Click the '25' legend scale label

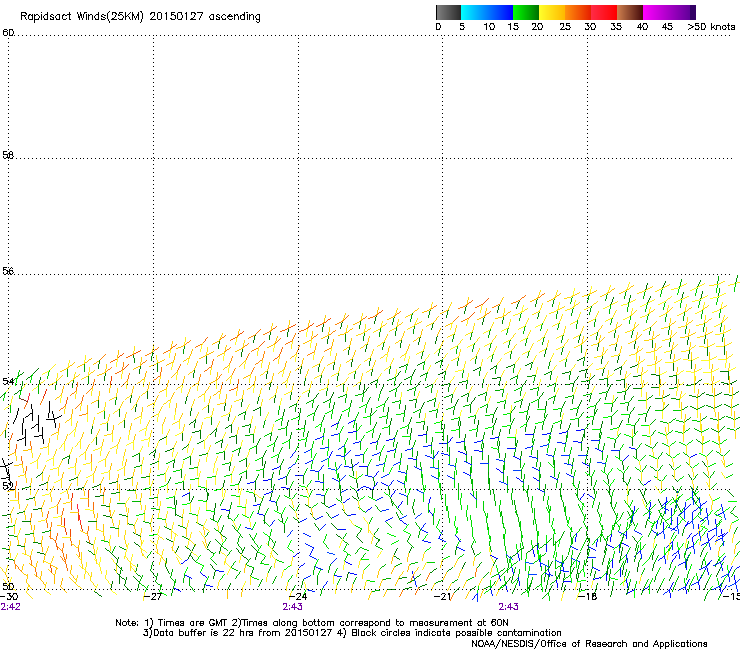point(565,27)
